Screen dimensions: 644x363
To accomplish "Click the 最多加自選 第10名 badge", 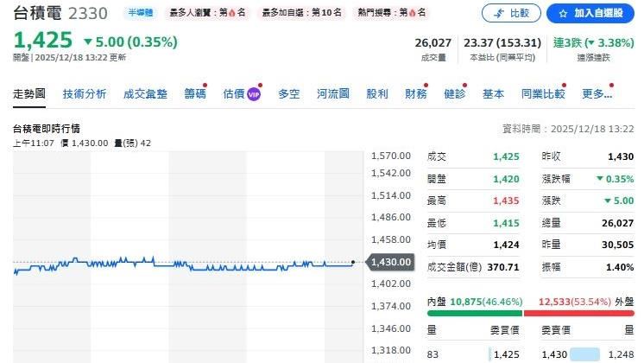I will pos(302,13).
